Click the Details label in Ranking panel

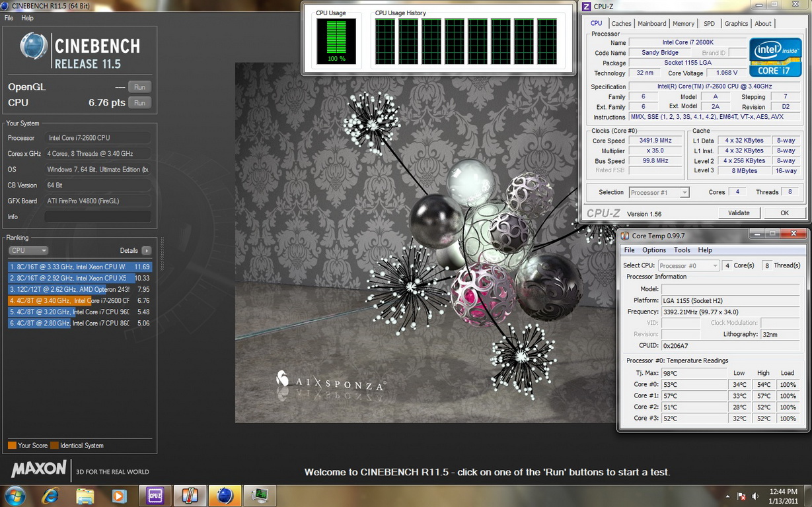point(129,251)
